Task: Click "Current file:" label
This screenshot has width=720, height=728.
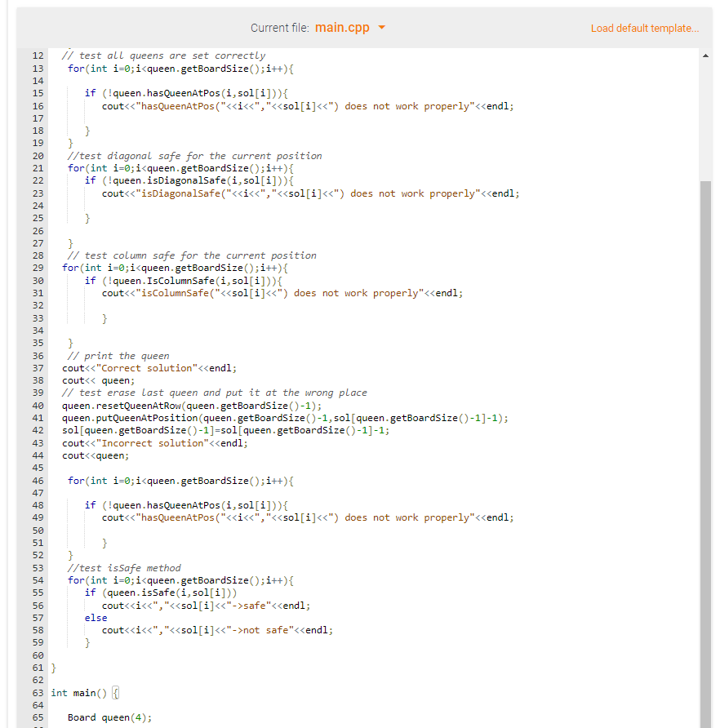Action: [x=280, y=28]
